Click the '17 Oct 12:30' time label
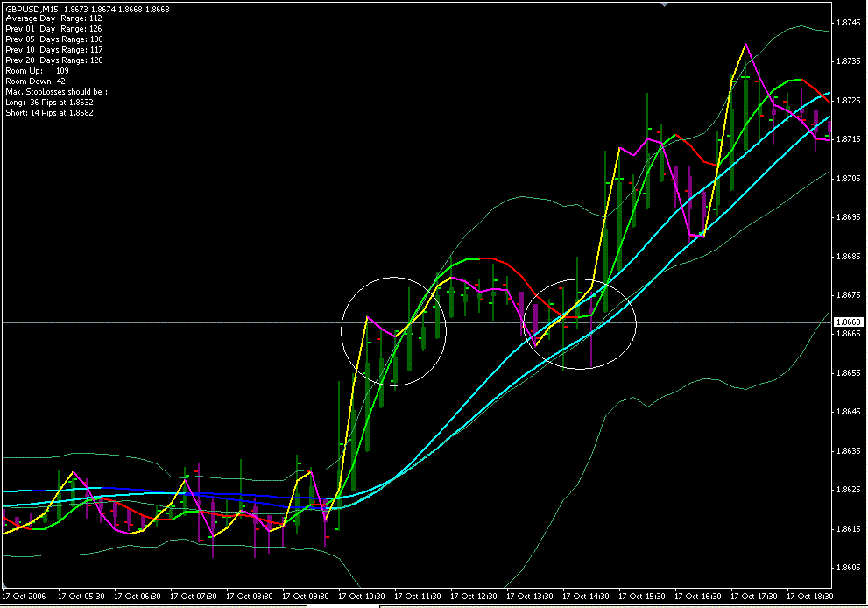Screen dimensions: 868x608 pyautogui.click(x=473, y=597)
